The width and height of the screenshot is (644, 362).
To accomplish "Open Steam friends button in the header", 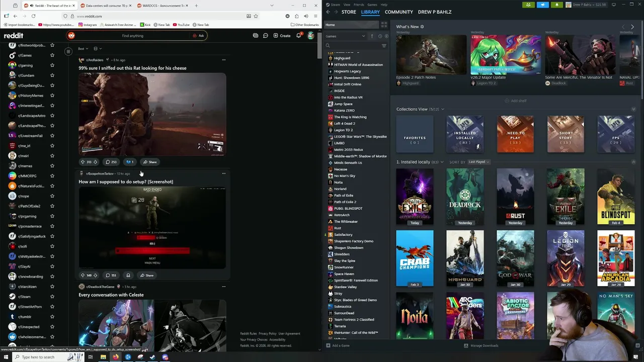I will coord(528,5).
